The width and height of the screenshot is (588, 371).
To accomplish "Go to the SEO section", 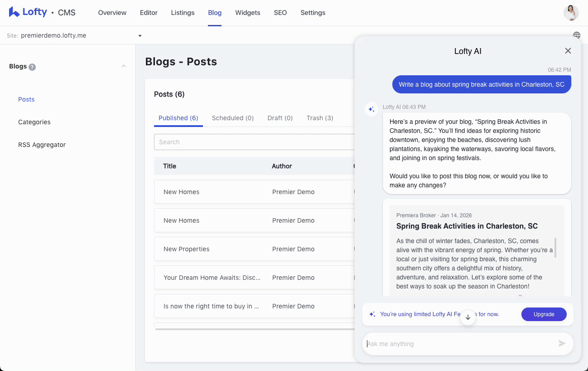I will point(280,13).
